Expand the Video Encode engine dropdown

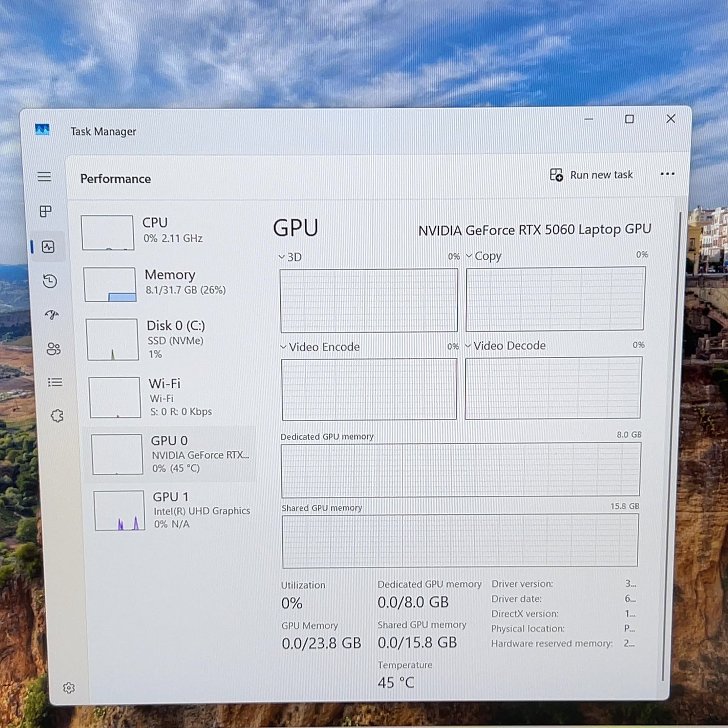(320, 347)
